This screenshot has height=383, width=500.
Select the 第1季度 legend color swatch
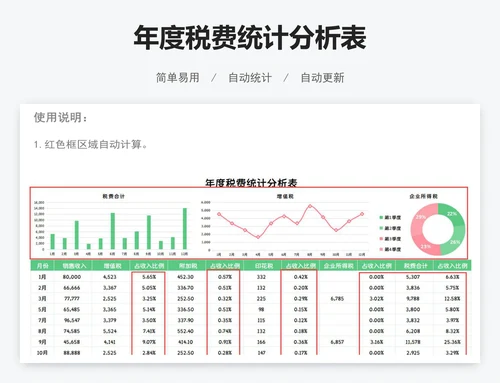[x=381, y=217]
